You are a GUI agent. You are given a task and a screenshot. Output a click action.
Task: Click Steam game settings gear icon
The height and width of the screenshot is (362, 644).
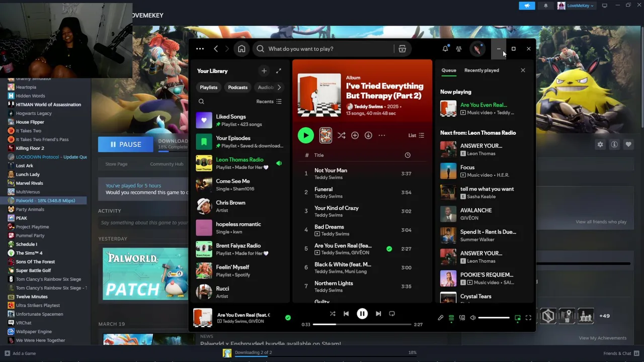click(600, 144)
